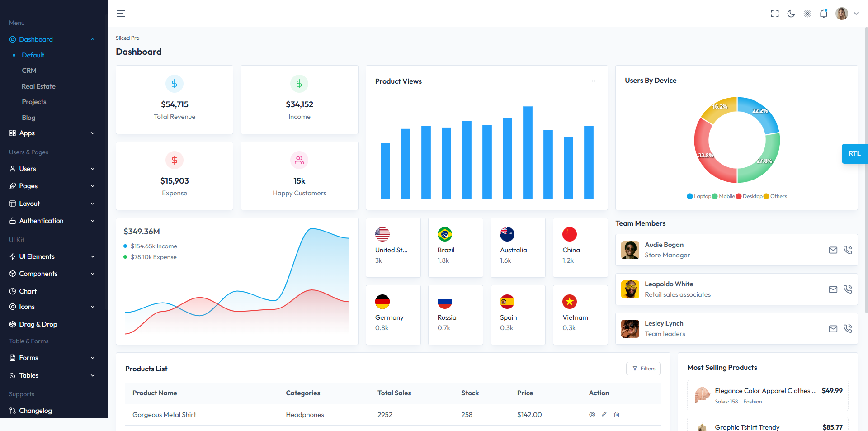
Task: Click the Filters button in Products List
Action: click(643, 369)
